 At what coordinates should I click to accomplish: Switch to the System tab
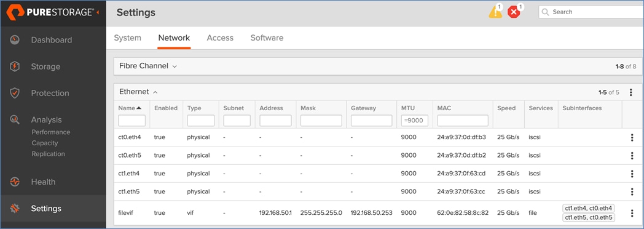point(127,38)
